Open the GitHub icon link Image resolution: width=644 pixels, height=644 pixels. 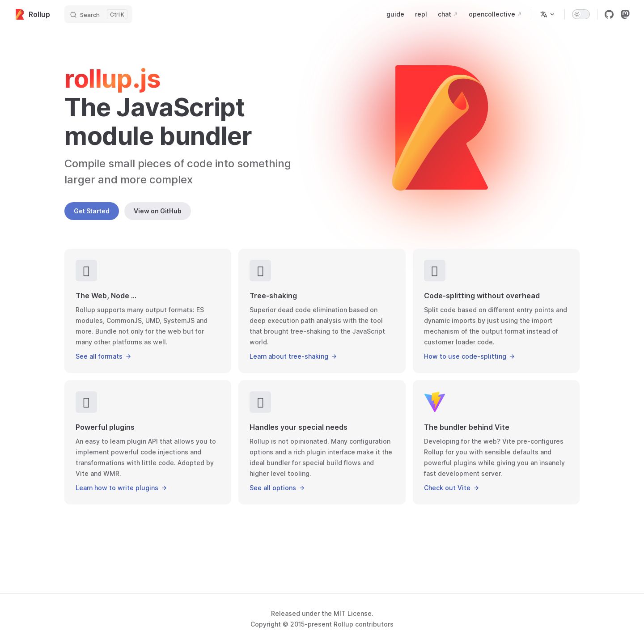pos(609,14)
